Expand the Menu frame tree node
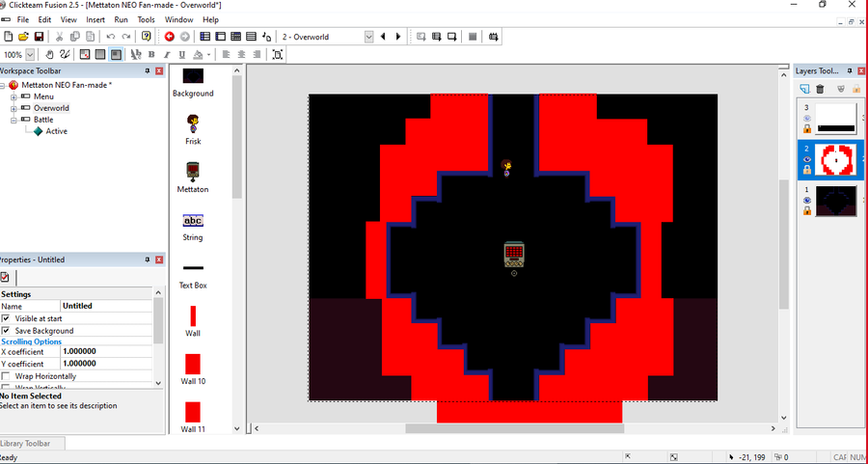868x464 pixels. click(x=14, y=96)
